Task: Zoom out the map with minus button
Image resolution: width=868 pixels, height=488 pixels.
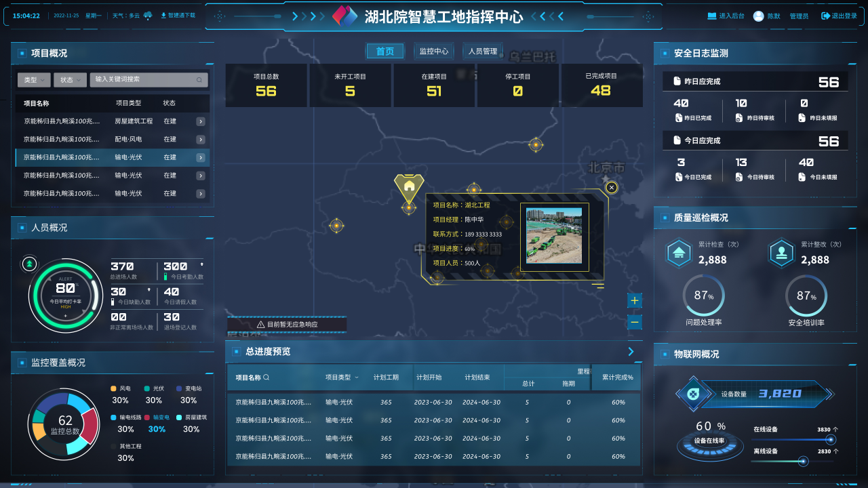Action: click(635, 323)
